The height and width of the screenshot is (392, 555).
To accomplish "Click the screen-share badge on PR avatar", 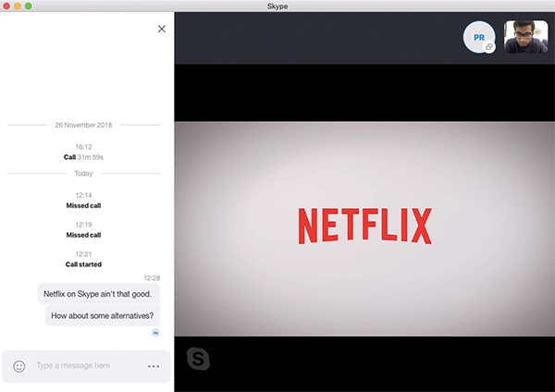I will (489, 47).
